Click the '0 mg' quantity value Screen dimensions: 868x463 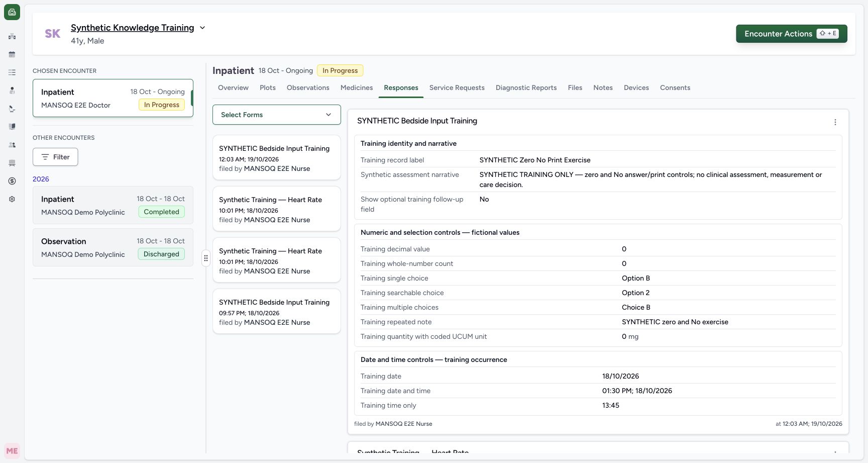[x=630, y=336]
